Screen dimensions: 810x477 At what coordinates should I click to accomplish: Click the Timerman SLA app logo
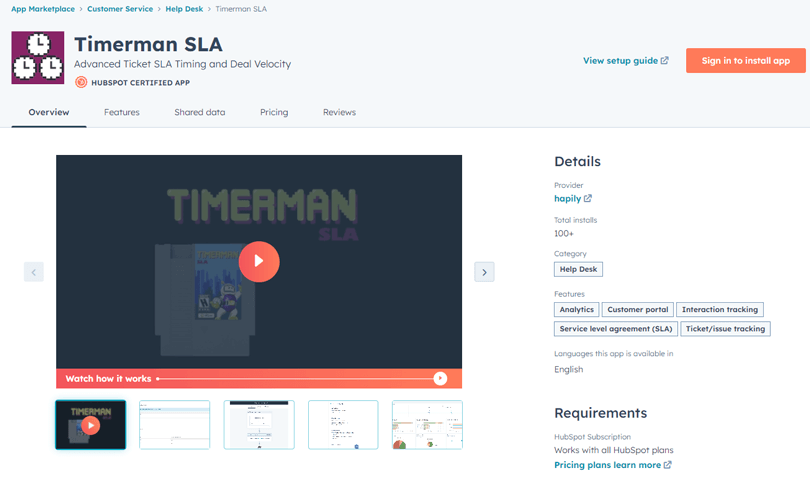(x=38, y=57)
